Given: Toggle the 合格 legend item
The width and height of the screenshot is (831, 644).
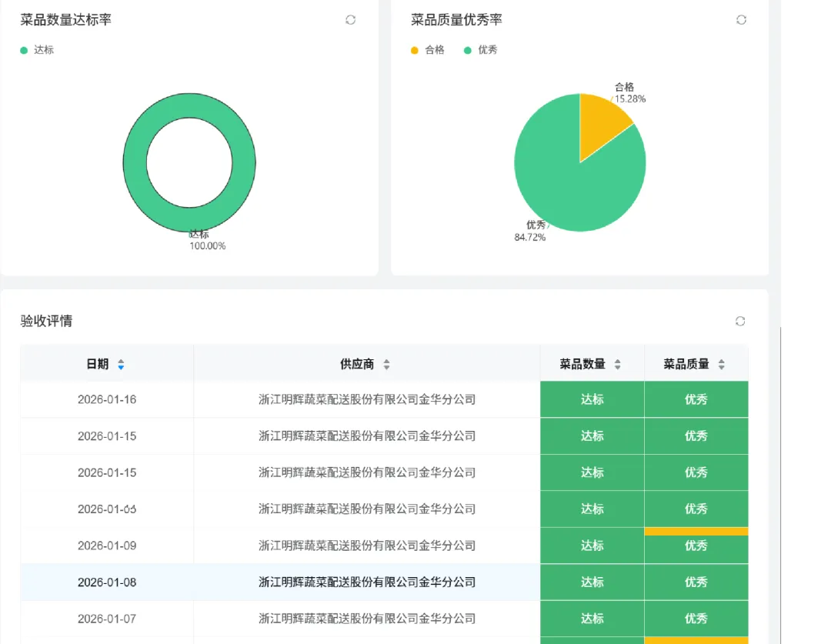Looking at the screenshot, I should pos(428,50).
